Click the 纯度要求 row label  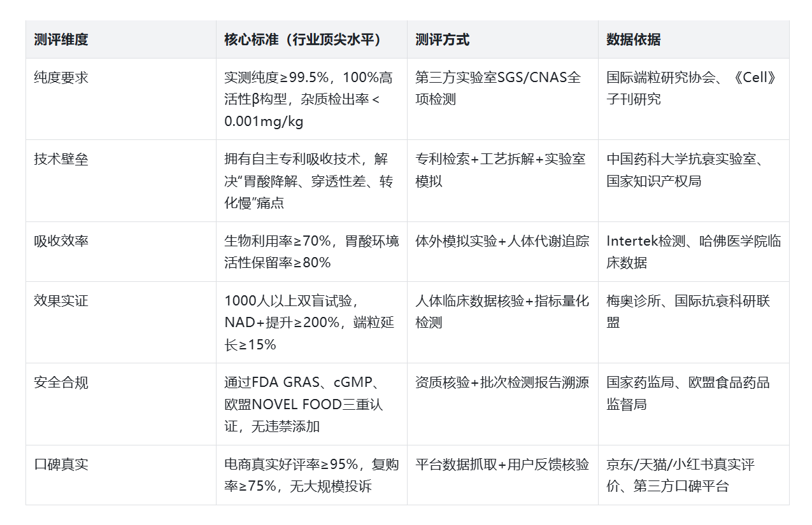tap(61, 78)
